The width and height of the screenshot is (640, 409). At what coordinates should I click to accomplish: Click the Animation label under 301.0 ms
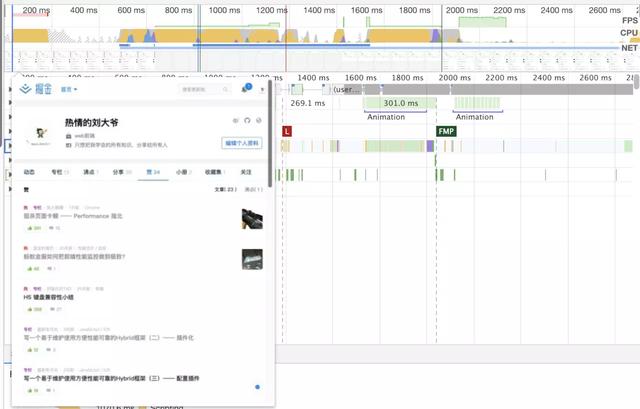point(386,117)
